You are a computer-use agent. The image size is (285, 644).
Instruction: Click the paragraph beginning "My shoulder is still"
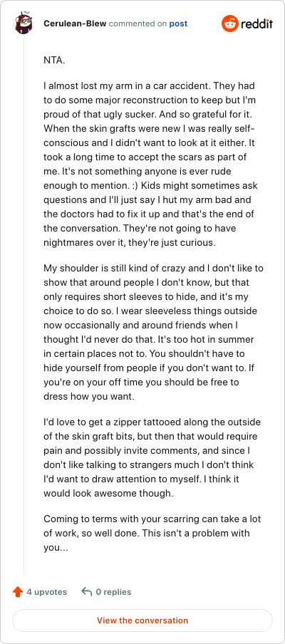(x=154, y=327)
